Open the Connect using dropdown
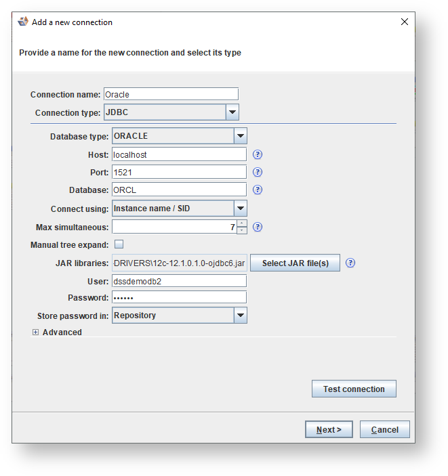 [240, 209]
